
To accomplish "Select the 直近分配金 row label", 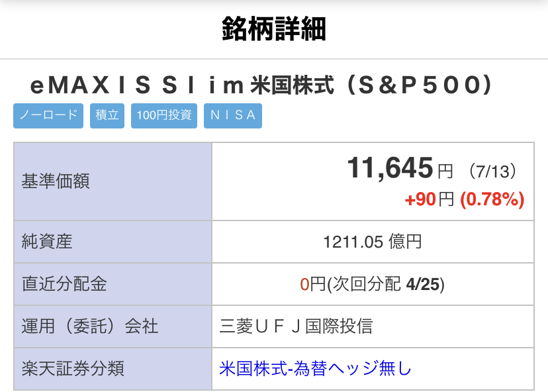I will coord(64,284).
